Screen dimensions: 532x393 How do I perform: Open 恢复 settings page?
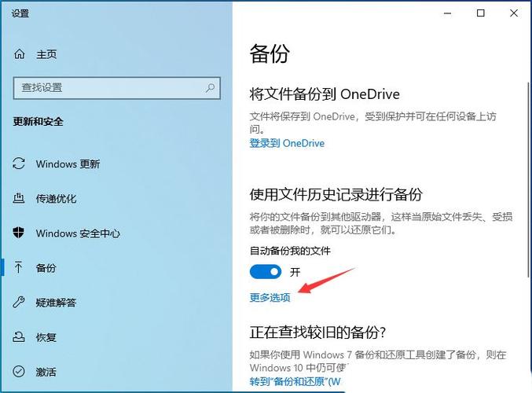(x=46, y=338)
